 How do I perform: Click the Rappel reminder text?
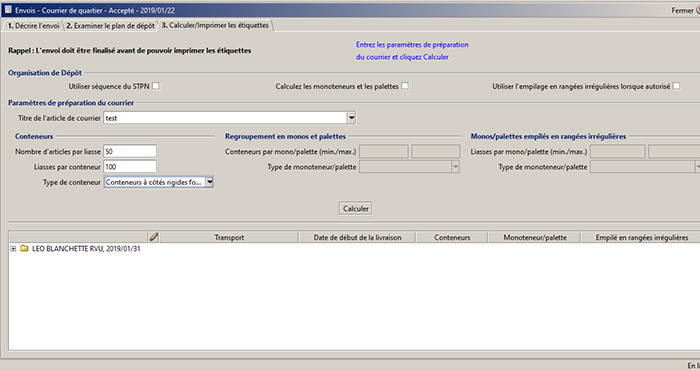(129, 50)
